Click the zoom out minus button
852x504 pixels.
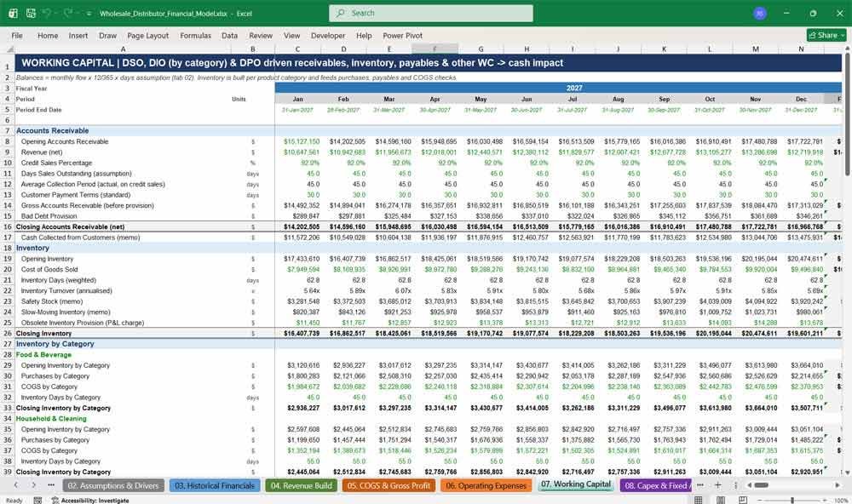[759, 501]
